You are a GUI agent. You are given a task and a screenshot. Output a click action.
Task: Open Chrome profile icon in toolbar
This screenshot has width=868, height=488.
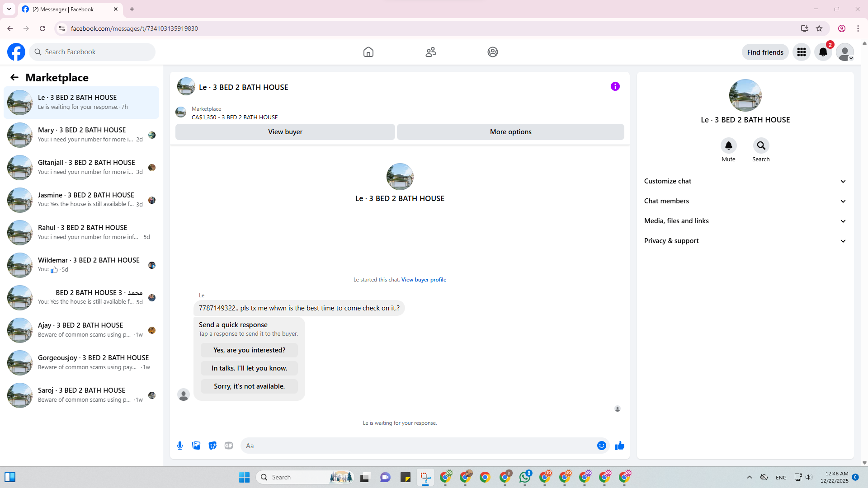click(x=842, y=28)
